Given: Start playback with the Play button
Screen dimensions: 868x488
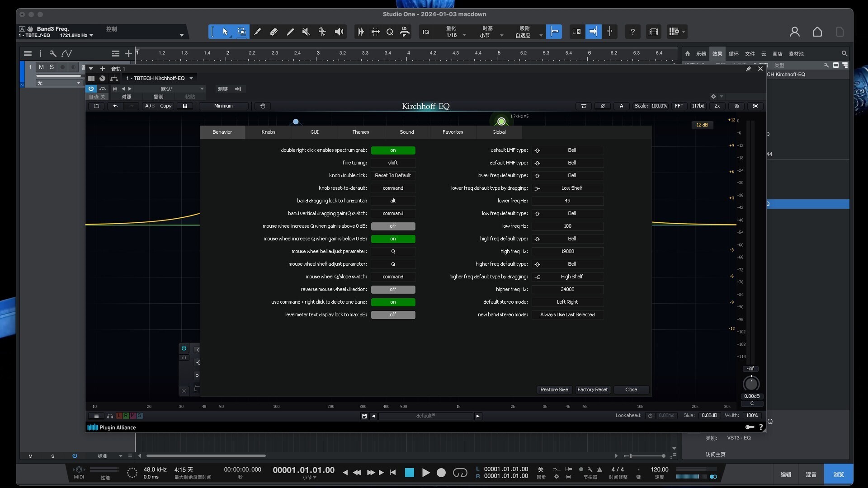Looking at the screenshot, I should (x=426, y=473).
